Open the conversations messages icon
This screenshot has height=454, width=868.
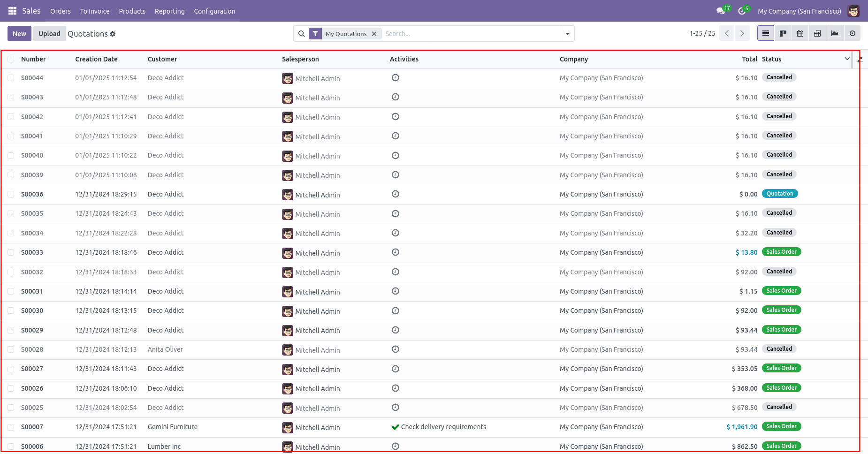click(x=721, y=11)
